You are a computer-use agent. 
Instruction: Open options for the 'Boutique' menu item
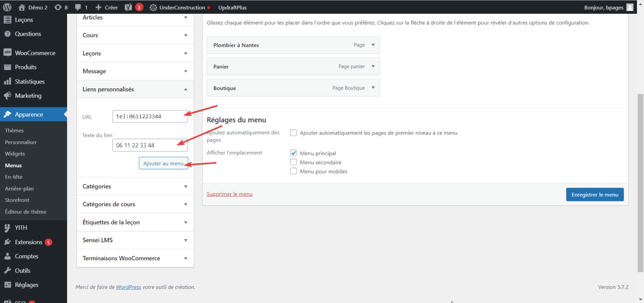click(x=373, y=88)
